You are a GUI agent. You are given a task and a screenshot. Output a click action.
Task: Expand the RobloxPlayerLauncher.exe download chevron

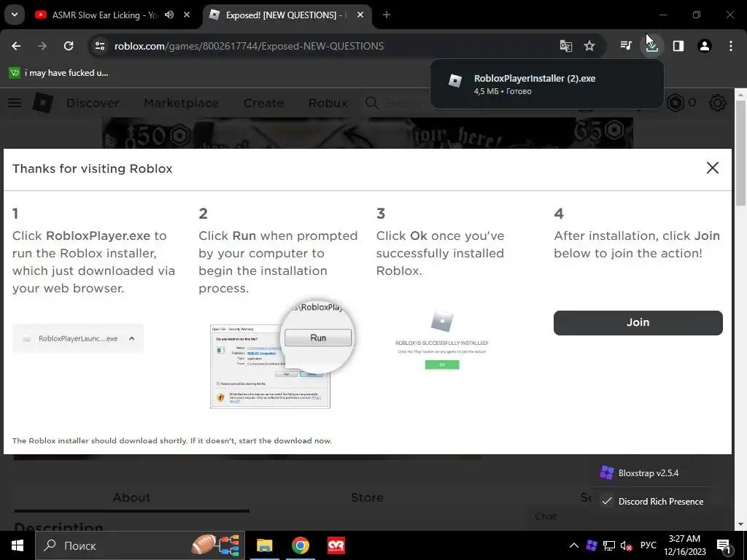[132, 338]
